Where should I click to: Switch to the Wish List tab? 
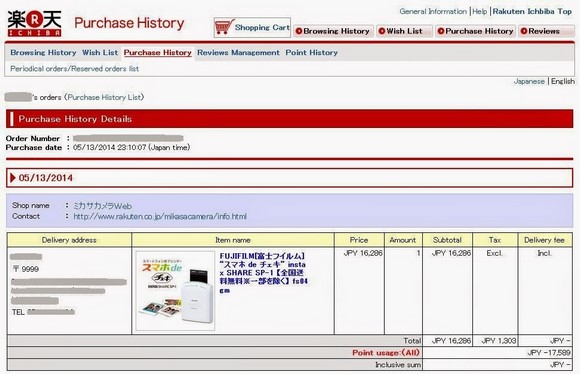(100, 53)
